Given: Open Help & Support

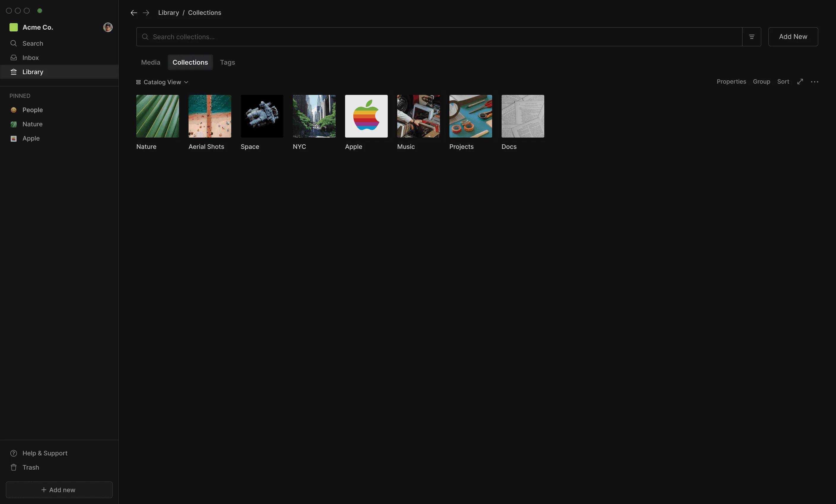Looking at the screenshot, I should (59, 453).
